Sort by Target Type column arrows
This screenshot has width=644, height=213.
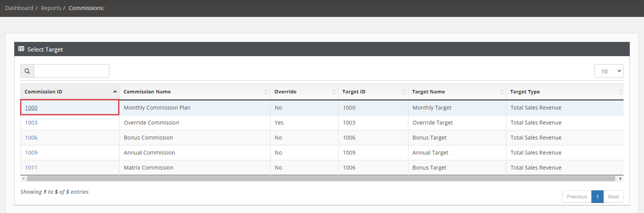click(621, 92)
